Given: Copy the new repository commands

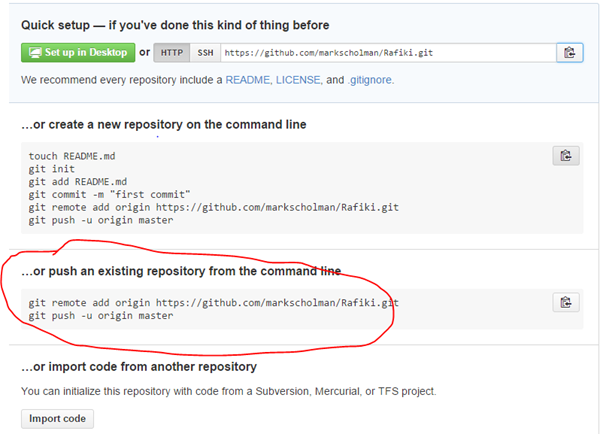Looking at the screenshot, I should [x=566, y=156].
